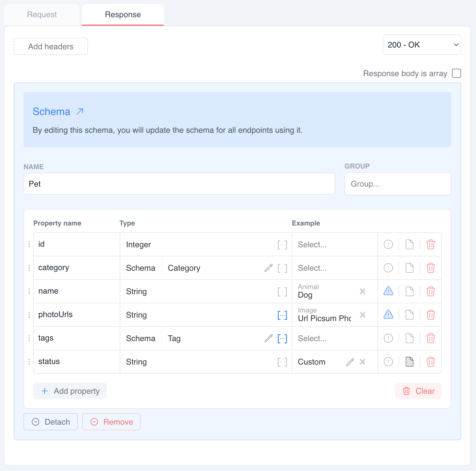Toggle array brackets on photoUrls row
This screenshot has height=471, width=476.
282,315
